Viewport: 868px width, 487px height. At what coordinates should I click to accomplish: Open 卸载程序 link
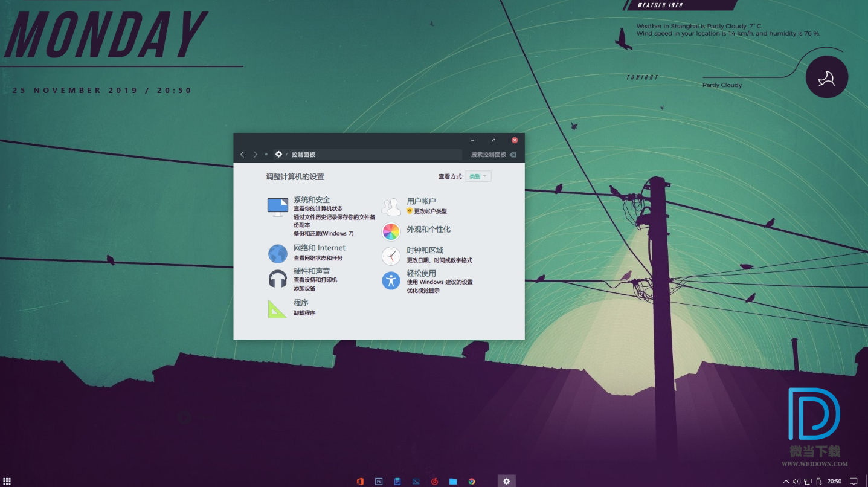pyautogui.click(x=304, y=313)
